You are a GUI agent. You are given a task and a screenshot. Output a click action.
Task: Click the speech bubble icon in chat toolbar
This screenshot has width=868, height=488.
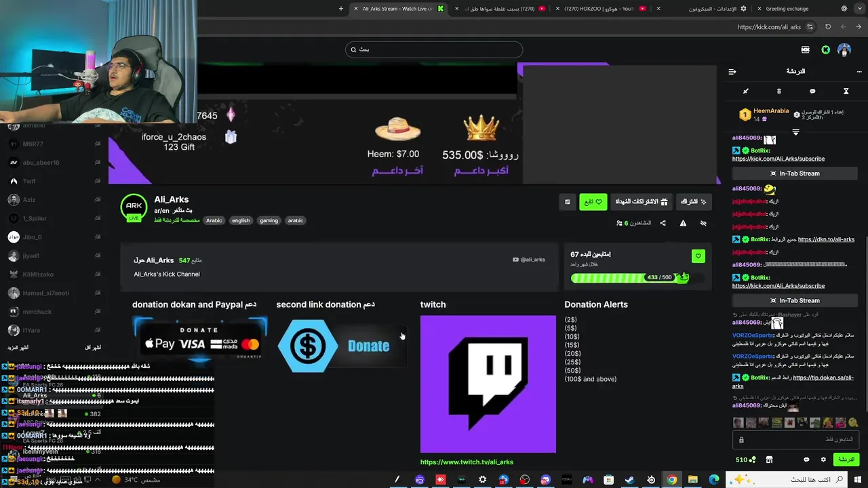click(812, 91)
